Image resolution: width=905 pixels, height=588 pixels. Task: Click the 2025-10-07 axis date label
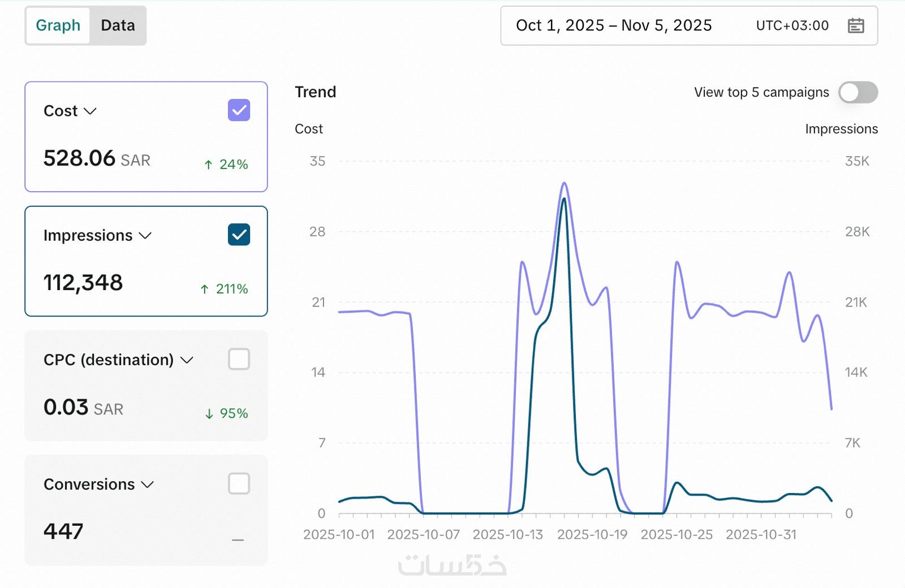point(423,534)
